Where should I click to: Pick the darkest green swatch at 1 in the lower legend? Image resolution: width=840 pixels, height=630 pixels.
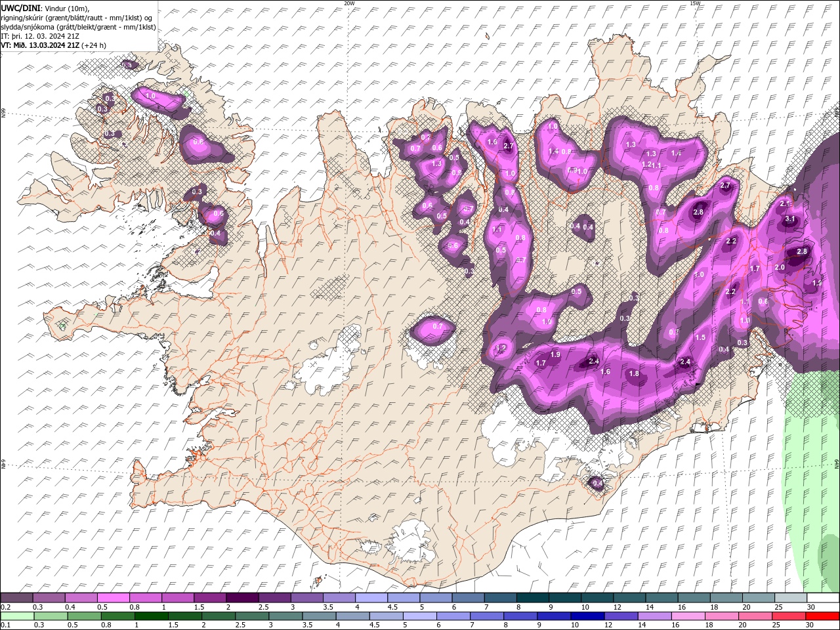(x=151, y=616)
